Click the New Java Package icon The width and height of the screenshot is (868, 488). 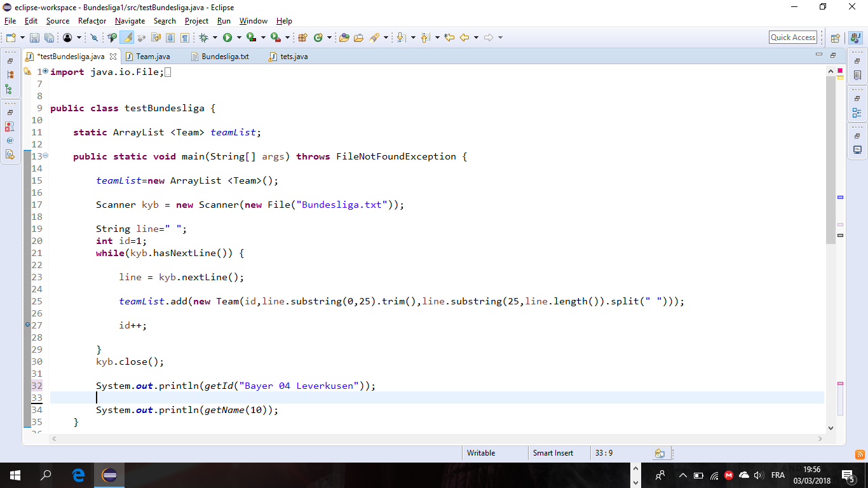[x=302, y=37]
